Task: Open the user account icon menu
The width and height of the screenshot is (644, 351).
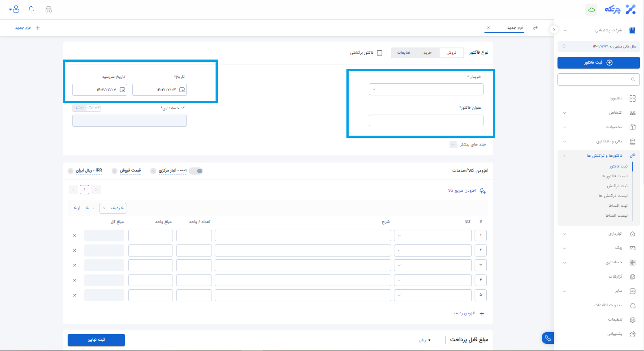Action: (x=15, y=9)
